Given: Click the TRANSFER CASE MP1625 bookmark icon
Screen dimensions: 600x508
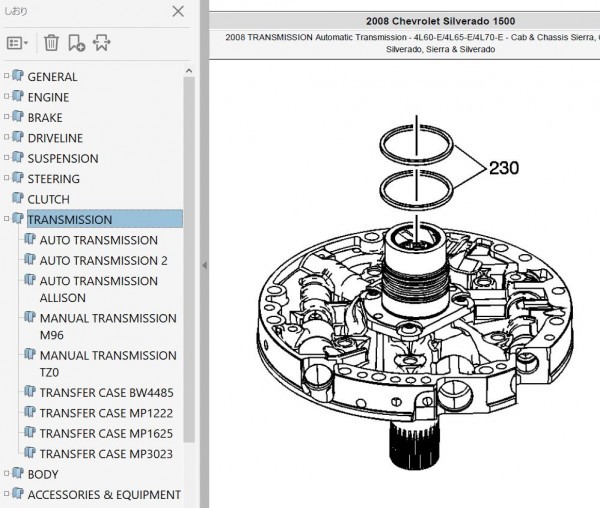Looking at the screenshot, I should (x=30, y=432).
